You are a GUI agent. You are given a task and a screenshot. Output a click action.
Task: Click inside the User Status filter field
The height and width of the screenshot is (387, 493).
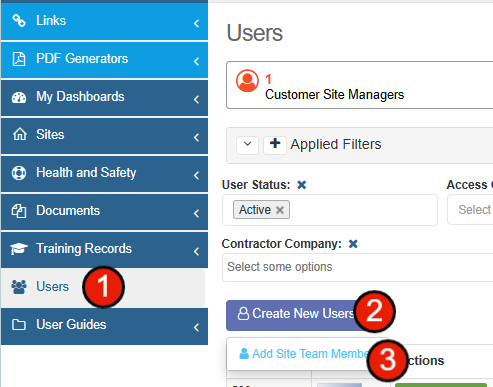[330, 210]
